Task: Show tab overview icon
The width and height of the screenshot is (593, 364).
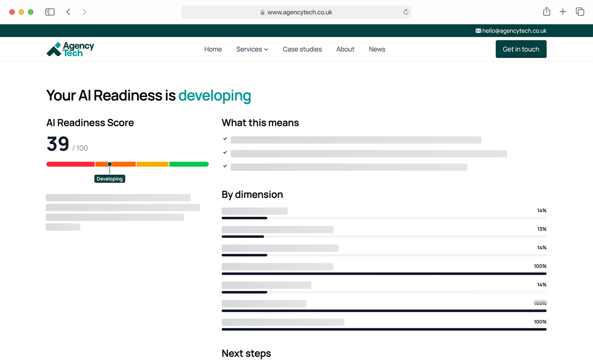Action: coord(580,12)
